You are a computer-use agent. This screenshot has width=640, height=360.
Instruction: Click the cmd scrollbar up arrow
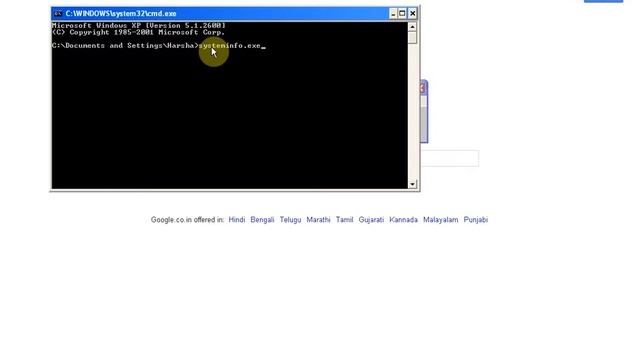coord(412,27)
